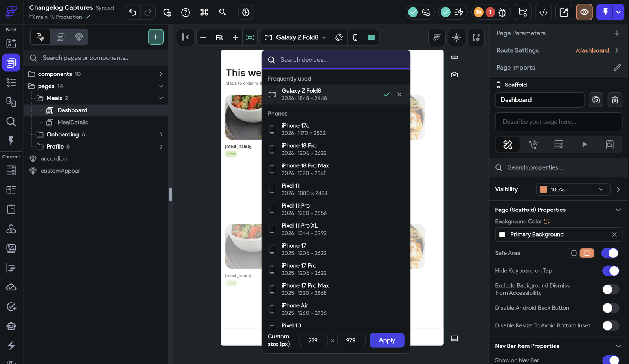Open the run mode dropdown arrow
Screen dimensions: 629x364
619,12
